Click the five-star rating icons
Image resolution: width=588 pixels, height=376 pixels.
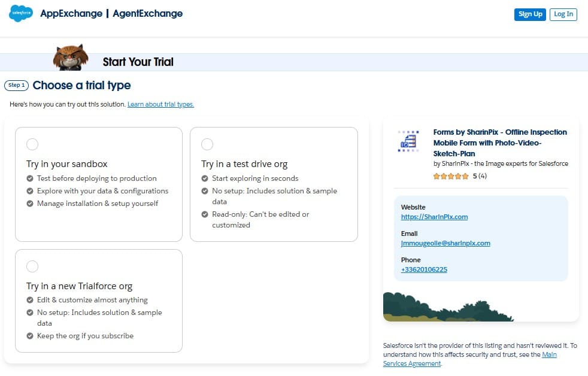click(x=451, y=176)
